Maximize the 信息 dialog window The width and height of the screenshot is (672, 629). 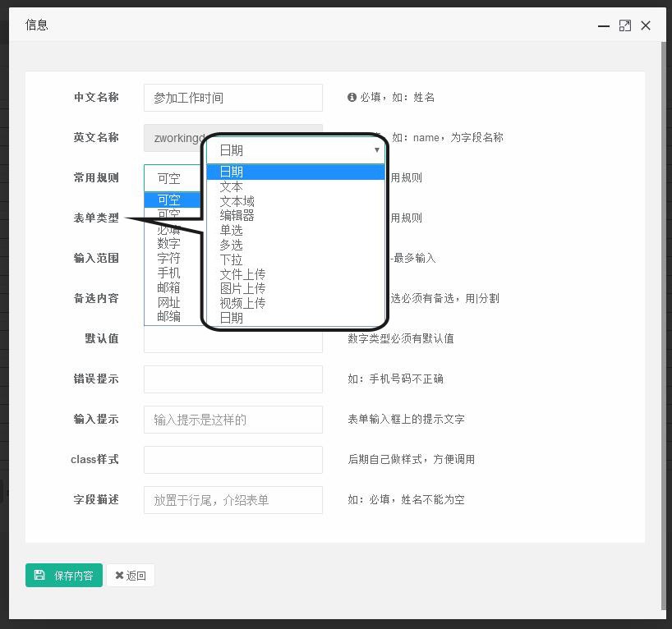coord(625,25)
